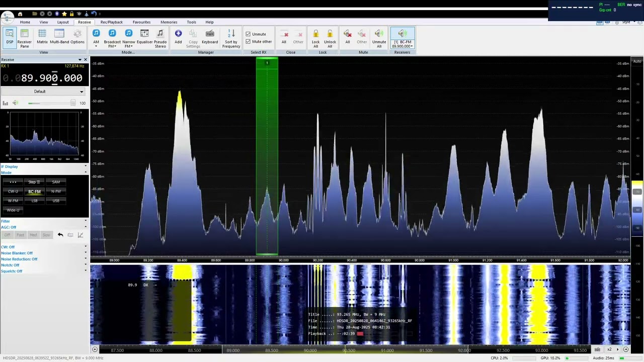Show the Receiver Pane

click(24, 38)
